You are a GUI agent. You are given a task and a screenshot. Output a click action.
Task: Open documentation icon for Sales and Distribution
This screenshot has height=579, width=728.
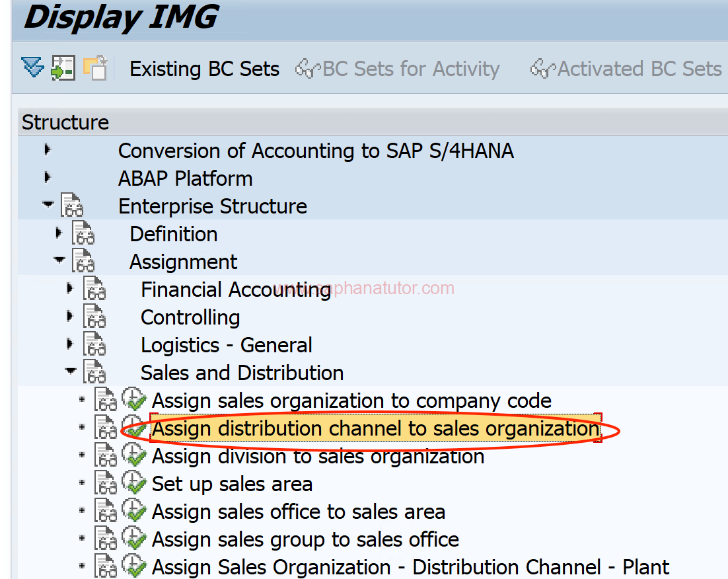click(94, 371)
